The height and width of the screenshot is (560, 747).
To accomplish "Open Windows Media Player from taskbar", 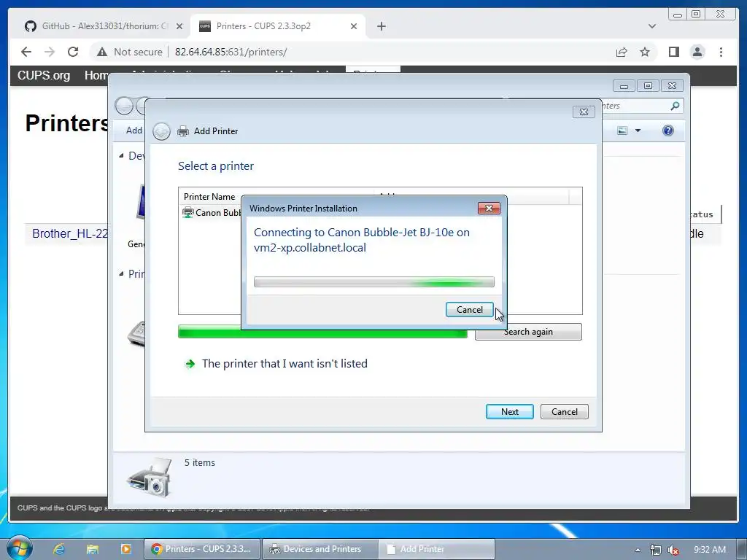I will coord(125,549).
